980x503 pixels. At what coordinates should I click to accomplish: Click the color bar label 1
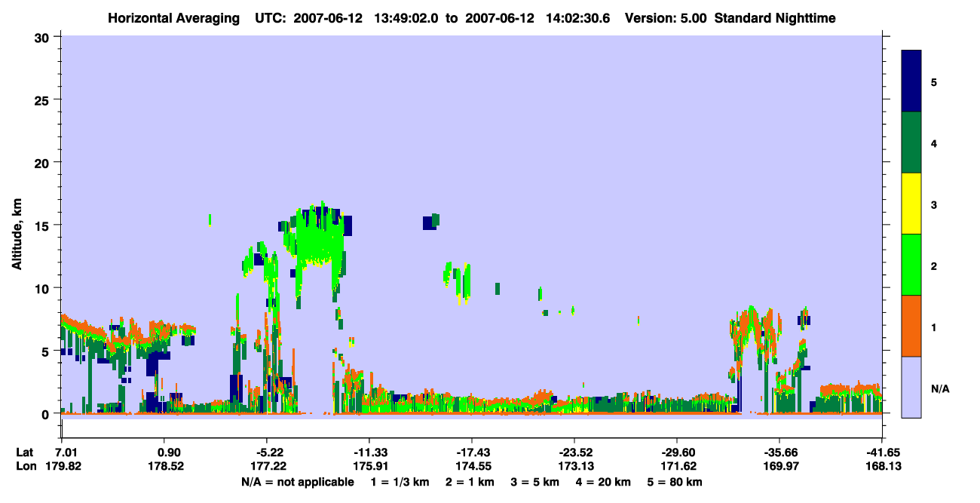pos(934,327)
